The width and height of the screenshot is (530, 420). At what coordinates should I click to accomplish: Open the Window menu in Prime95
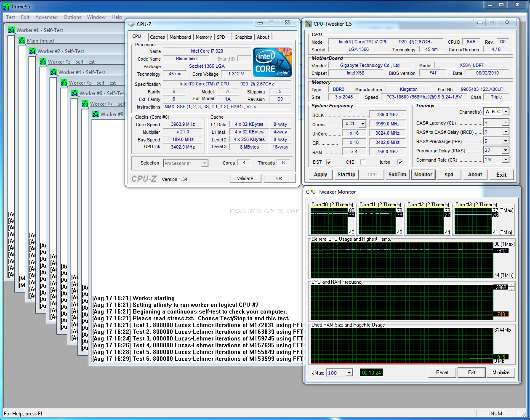[96, 17]
